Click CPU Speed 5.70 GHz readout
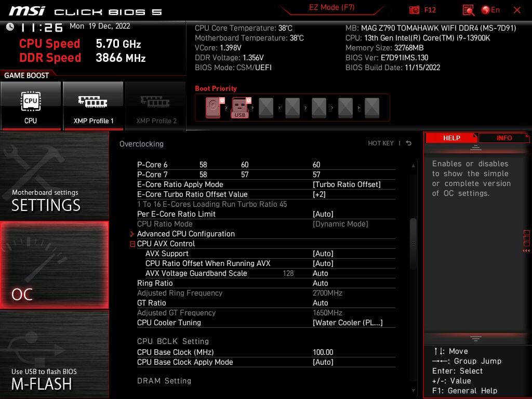Viewport: 532px width, 399px height. pyautogui.click(x=80, y=44)
